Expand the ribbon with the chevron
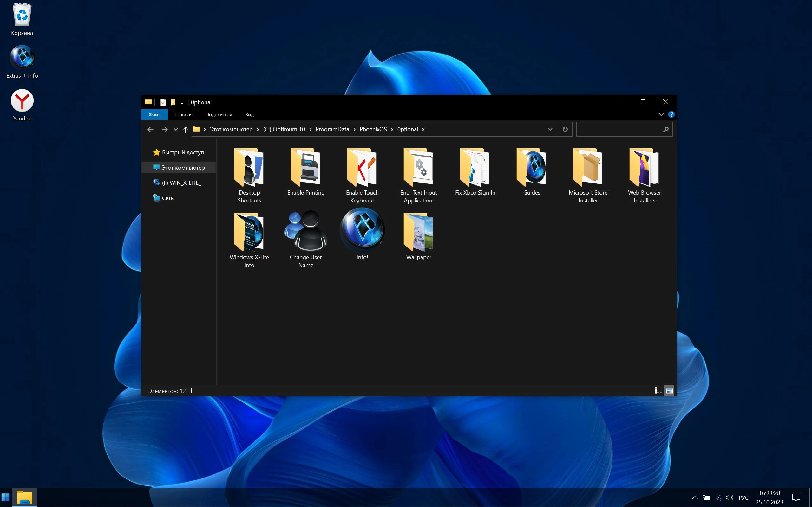The width and height of the screenshot is (812, 507). click(661, 114)
